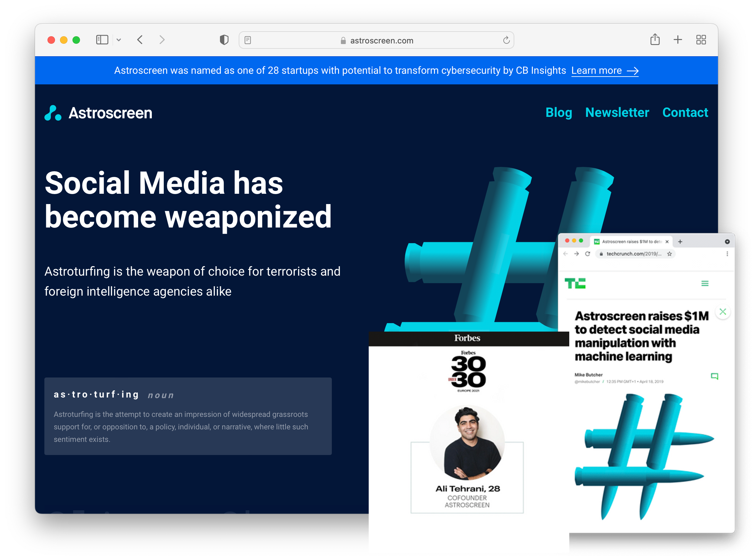Show the tab overview grid icon

pos(701,40)
